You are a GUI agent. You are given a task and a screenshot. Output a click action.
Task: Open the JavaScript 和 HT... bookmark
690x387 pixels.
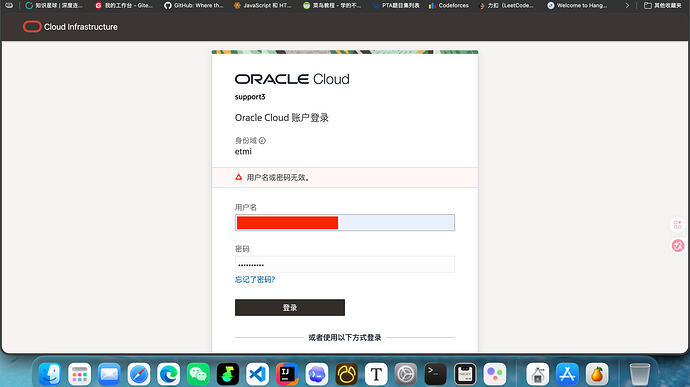point(263,6)
